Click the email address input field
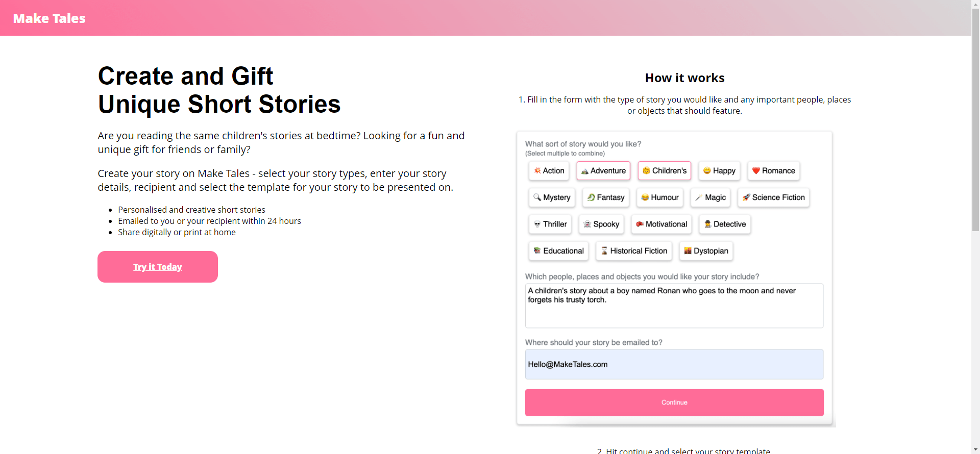The height and width of the screenshot is (454, 980). click(674, 364)
